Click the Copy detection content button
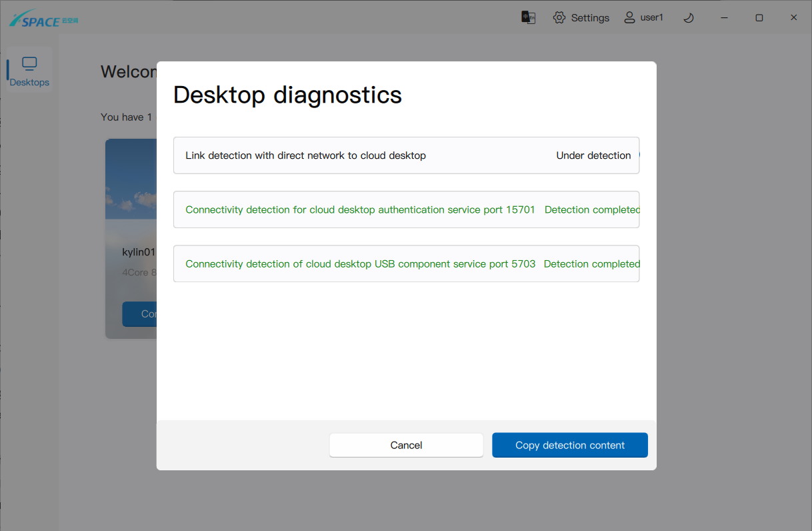This screenshot has height=531, width=812. pyautogui.click(x=569, y=445)
